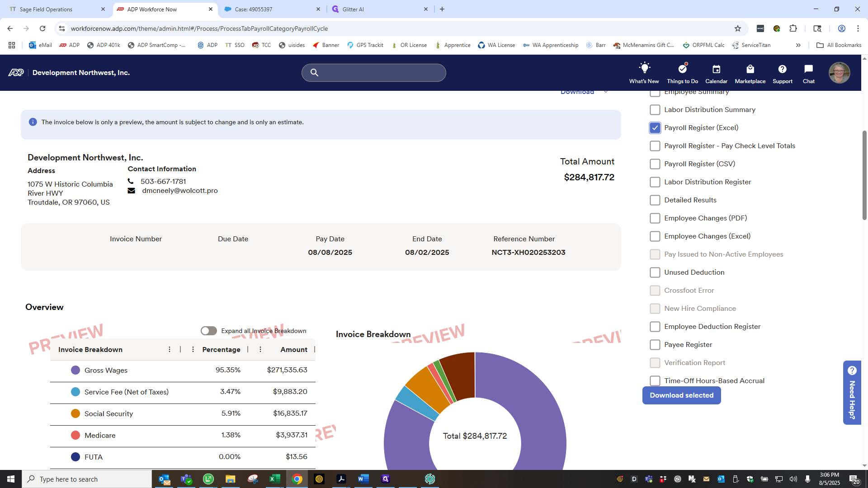Click Gross Wages purple color dot

point(75,370)
